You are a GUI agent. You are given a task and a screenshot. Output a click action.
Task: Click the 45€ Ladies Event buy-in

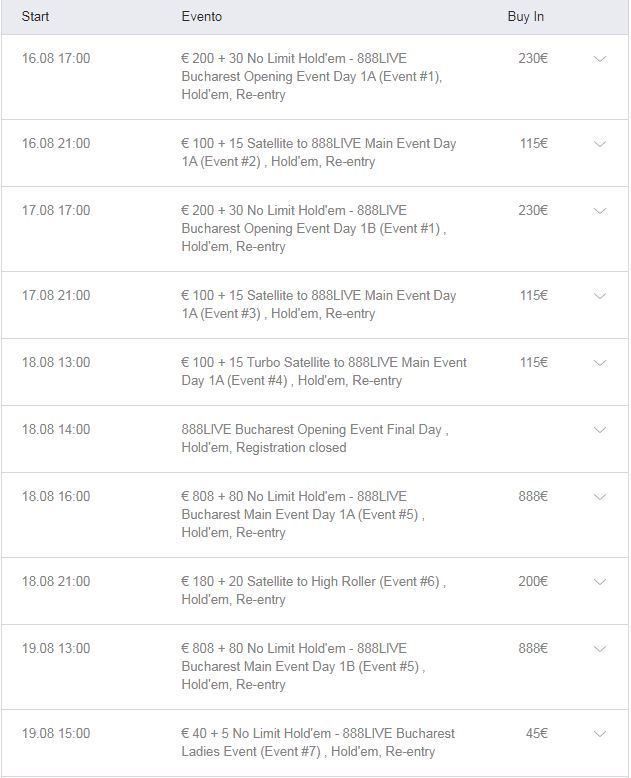point(537,733)
